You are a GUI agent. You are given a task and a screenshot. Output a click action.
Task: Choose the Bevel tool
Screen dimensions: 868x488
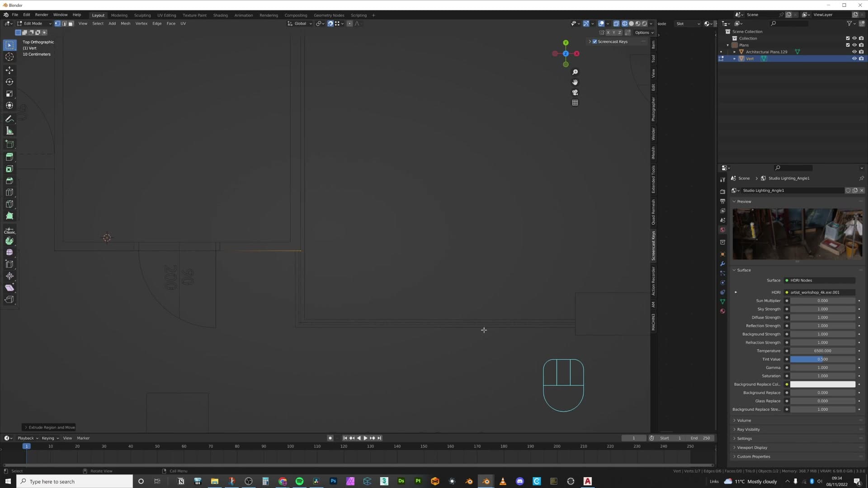coord(9,180)
